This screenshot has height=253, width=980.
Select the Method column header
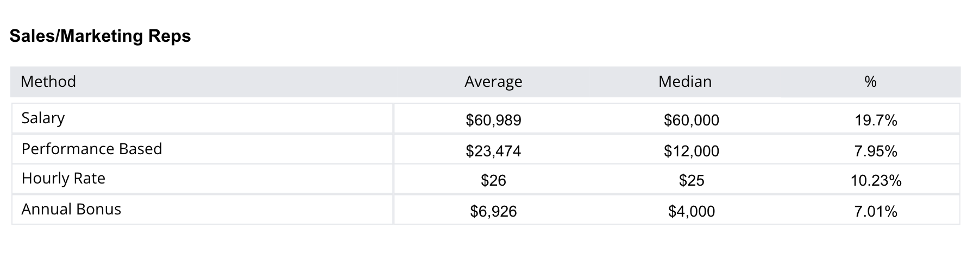click(48, 81)
